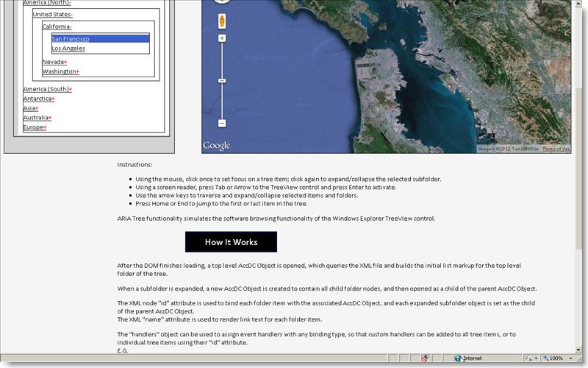This screenshot has width=588, height=368.
Task: Expand the Europe folder
Action: click(35, 127)
